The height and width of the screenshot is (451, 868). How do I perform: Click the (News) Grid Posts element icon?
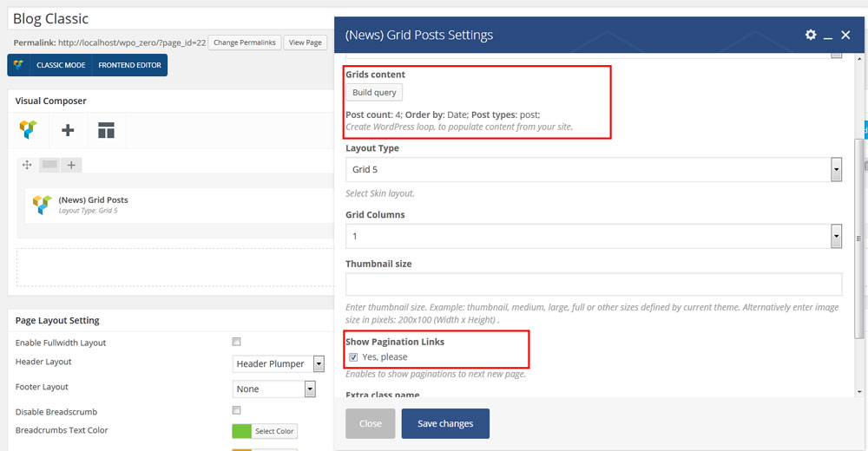click(x=42, y=204)
